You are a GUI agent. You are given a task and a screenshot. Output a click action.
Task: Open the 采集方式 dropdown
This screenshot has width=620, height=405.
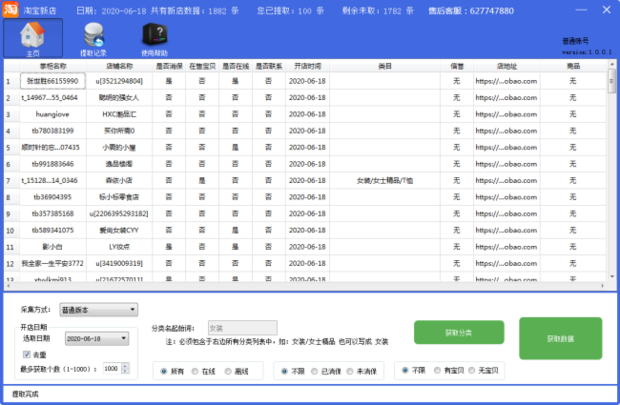(x=98, y=310)
